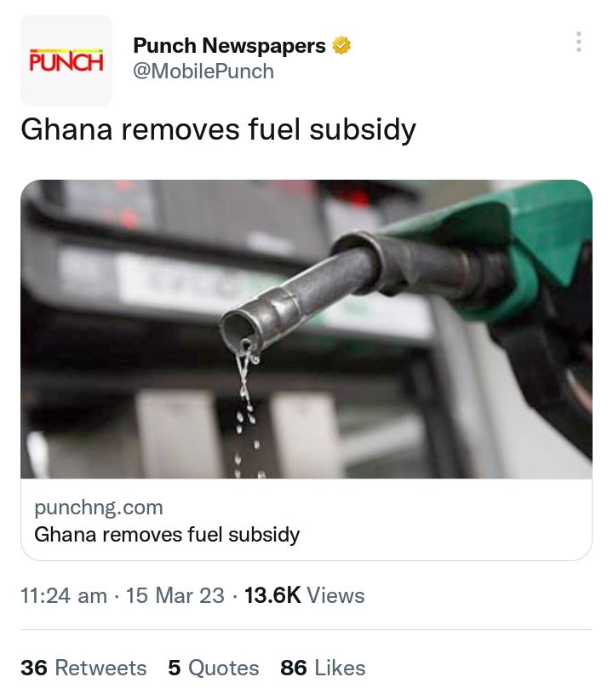The width and height of the screenshot is (613, 700).
Task: Open the link card headline below photo
Action: tap(167, 535)
